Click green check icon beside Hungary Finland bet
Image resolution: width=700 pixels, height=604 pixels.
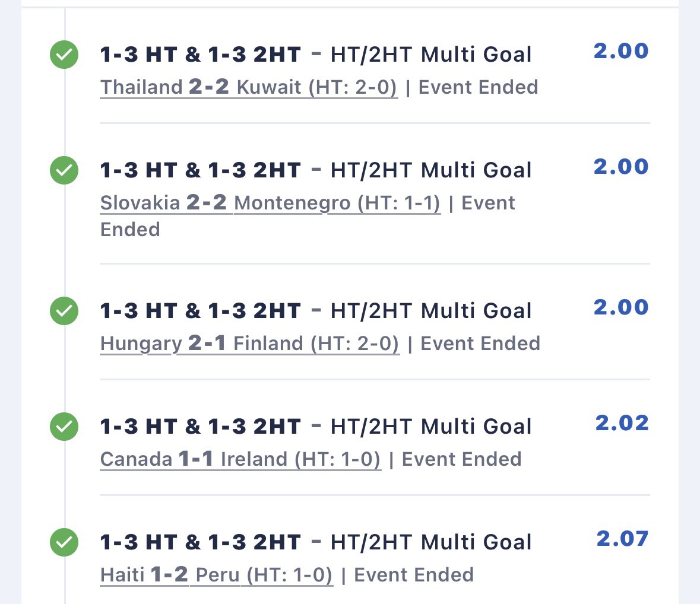pos(64,310)
